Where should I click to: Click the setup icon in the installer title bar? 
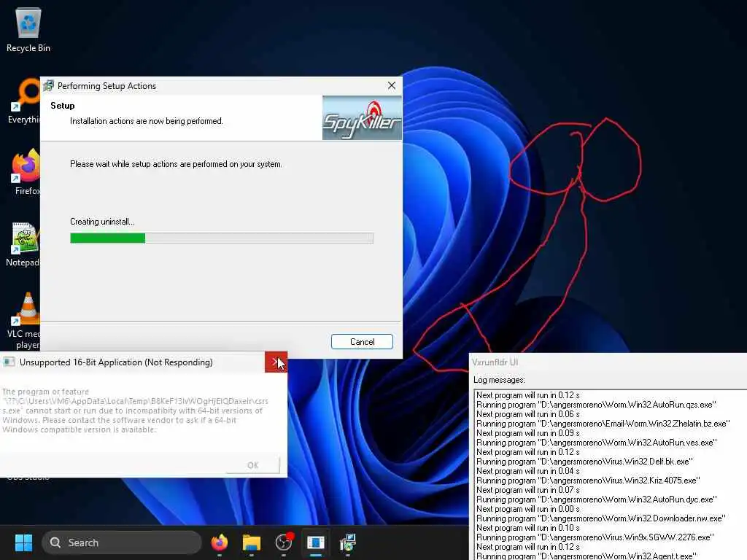pos(49,86)
